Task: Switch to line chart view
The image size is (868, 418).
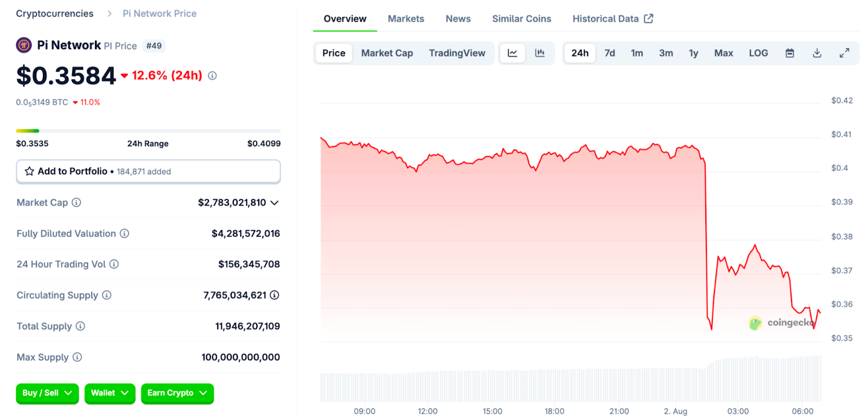Action: click(x=513, y=53)
